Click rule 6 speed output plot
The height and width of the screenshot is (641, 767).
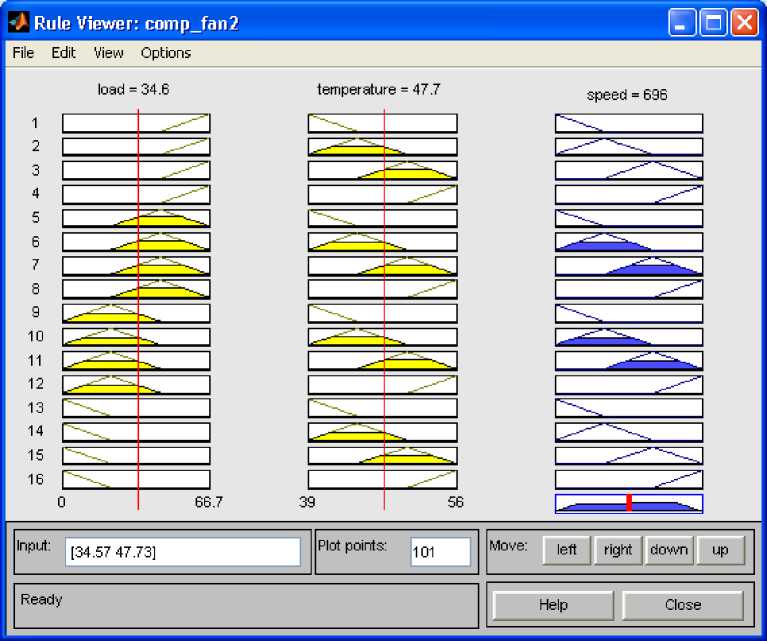pyautogui.click(x=629, y=242)
